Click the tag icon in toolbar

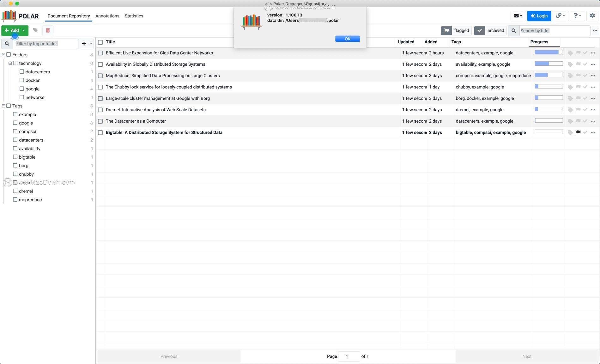35,30
